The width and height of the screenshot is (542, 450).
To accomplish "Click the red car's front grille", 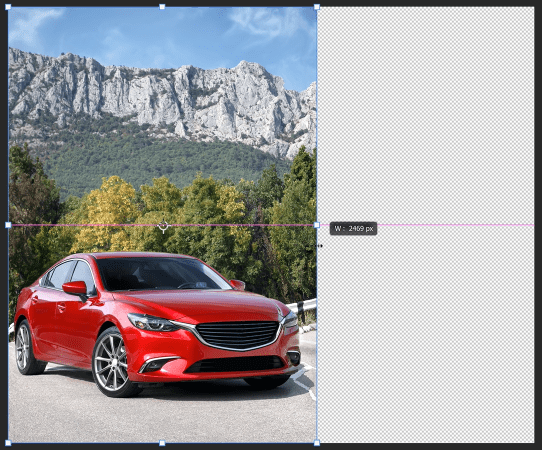I will coord(238,335).
